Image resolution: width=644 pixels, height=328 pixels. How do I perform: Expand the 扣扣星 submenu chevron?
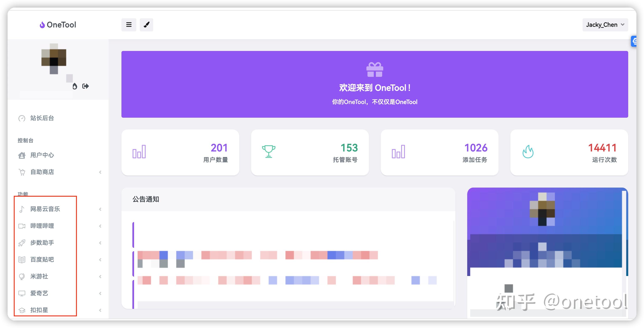(100, 310)
